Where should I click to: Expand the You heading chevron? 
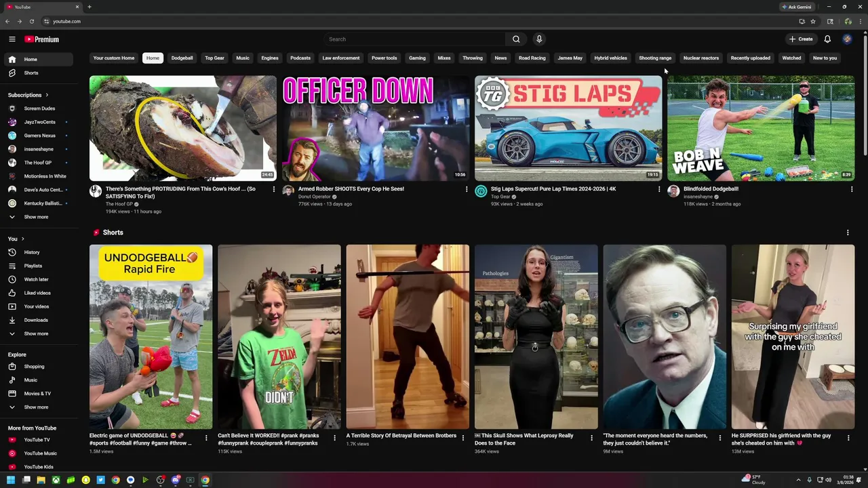pos(22,239)
